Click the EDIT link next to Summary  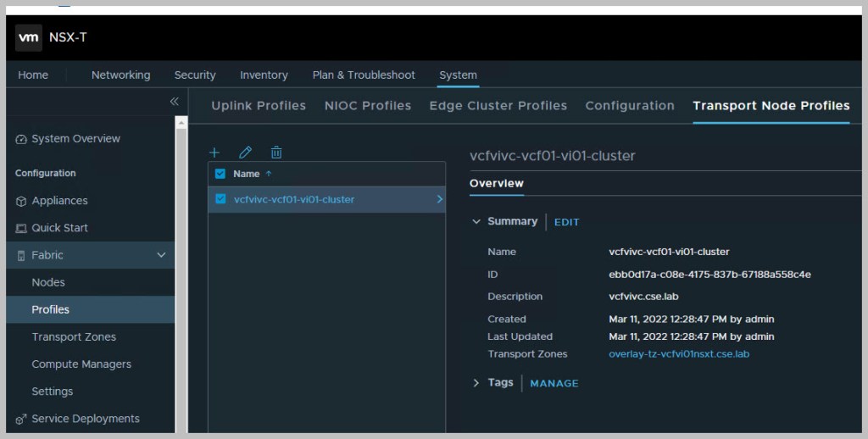point(566,222)
